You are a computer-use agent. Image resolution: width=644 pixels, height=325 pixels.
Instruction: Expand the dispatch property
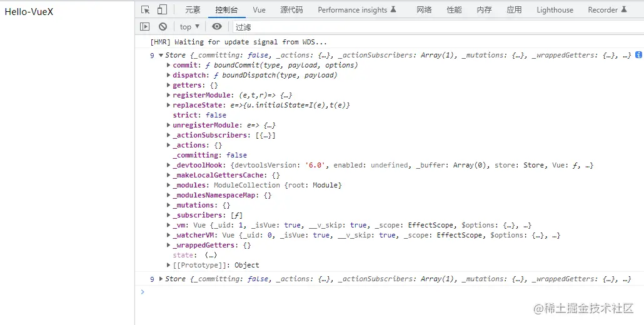coord(168,75)
